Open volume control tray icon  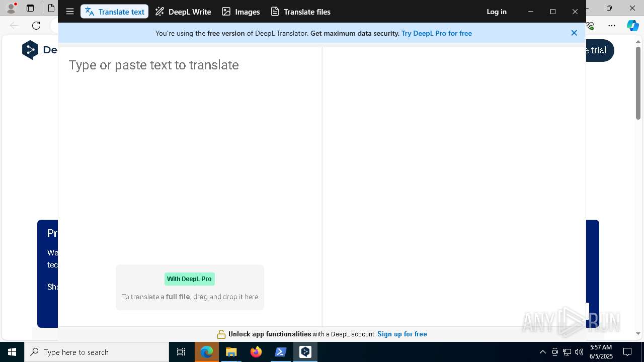579,352
